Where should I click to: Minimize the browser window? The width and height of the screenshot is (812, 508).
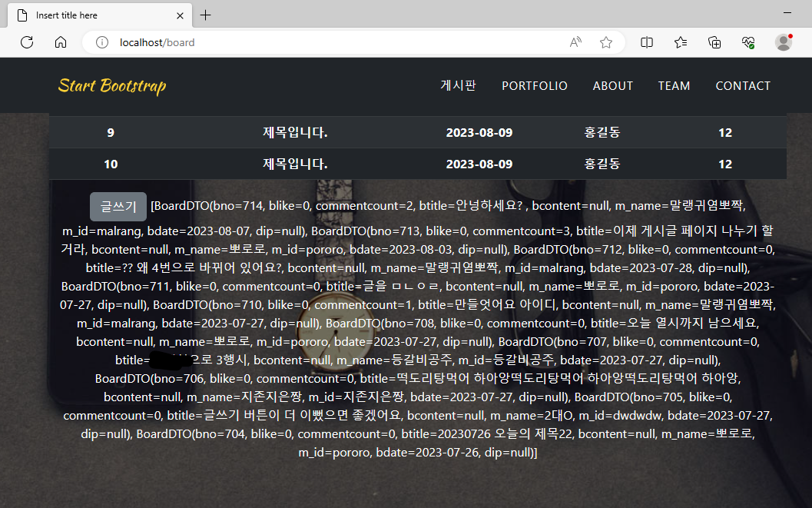[787, 12]
